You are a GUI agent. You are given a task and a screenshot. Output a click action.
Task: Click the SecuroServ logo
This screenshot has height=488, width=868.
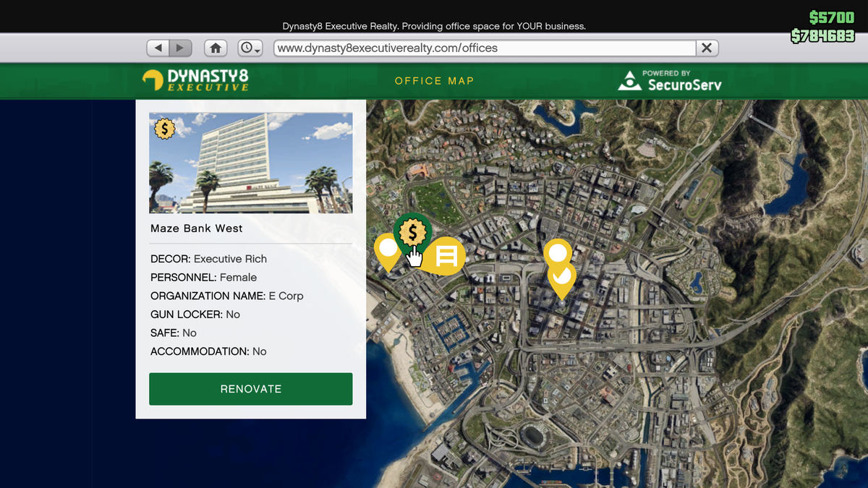click(670, 80)
